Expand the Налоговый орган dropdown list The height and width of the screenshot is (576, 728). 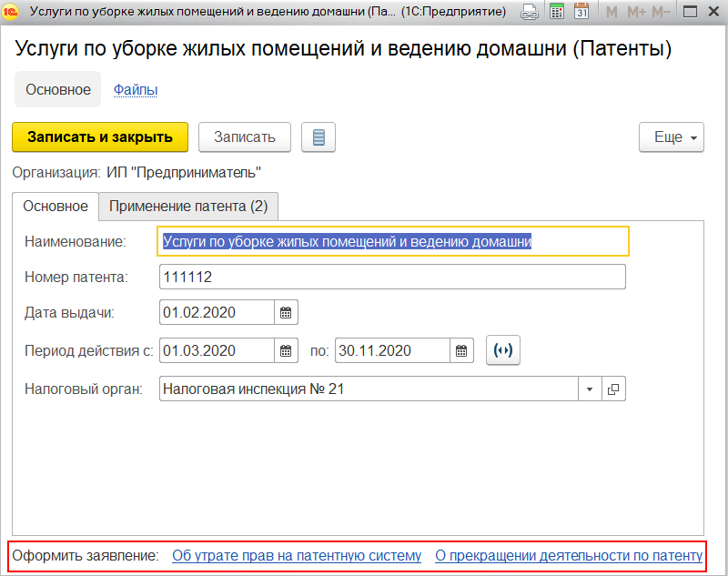(590, 389)
